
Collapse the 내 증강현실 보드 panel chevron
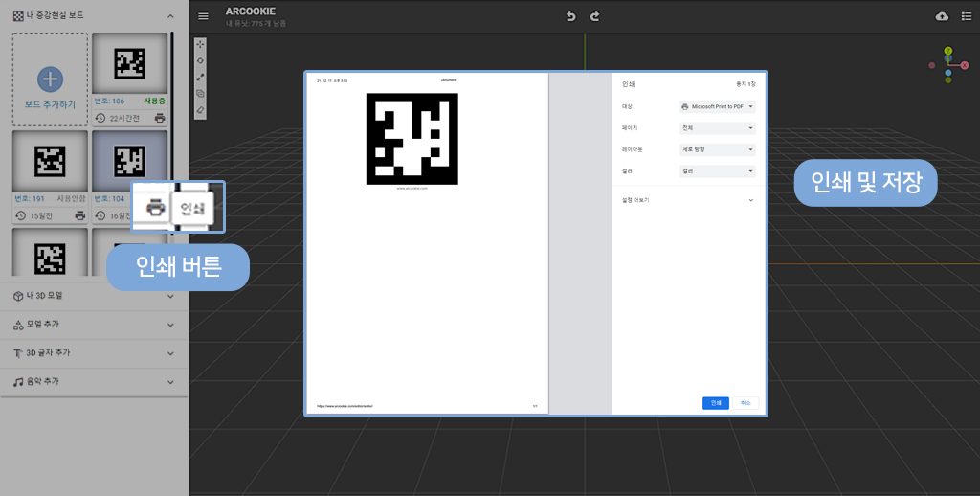170,17
